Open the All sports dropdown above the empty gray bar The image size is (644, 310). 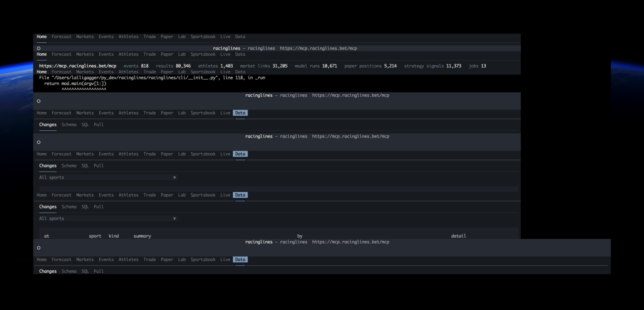[108, 178]
